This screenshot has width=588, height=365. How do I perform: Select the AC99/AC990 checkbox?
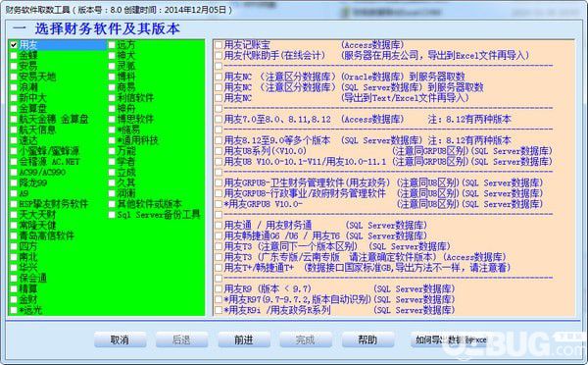click(14, 173)
